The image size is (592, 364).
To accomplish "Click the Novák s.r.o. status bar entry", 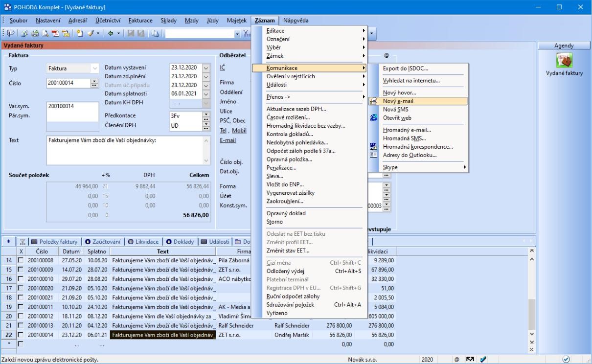I will (x=362, y=360).
